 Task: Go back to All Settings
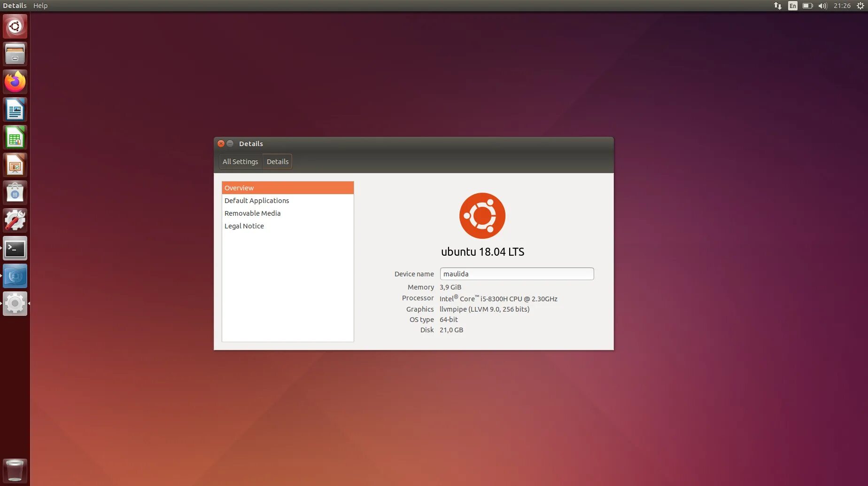coord(240,162)
